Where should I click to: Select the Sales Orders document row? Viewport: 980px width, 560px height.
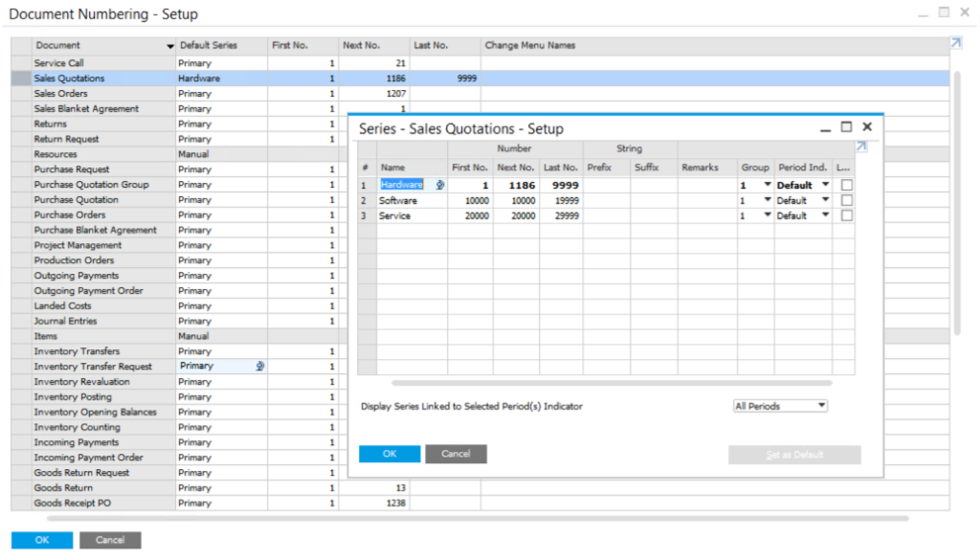click(96, 93)
